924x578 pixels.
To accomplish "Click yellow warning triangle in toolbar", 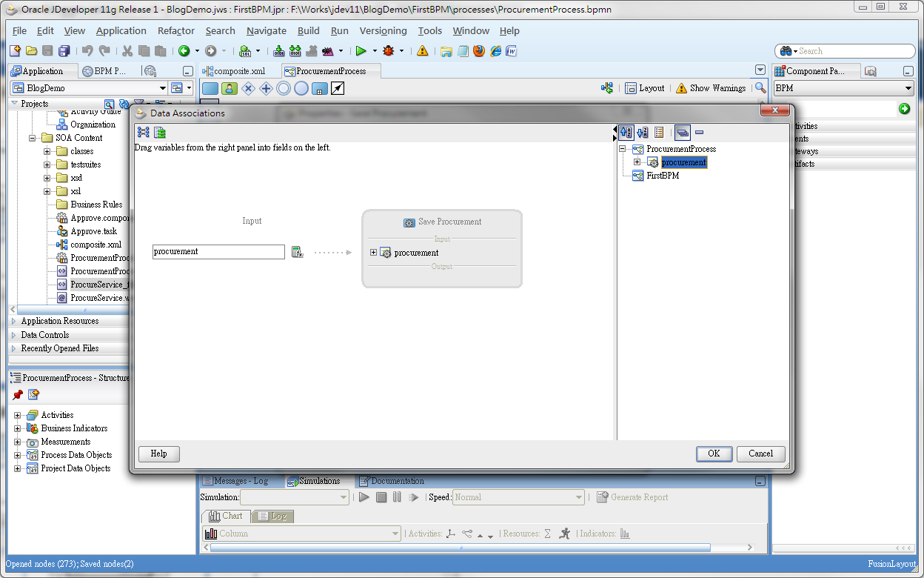I will (x=422, y=51).
